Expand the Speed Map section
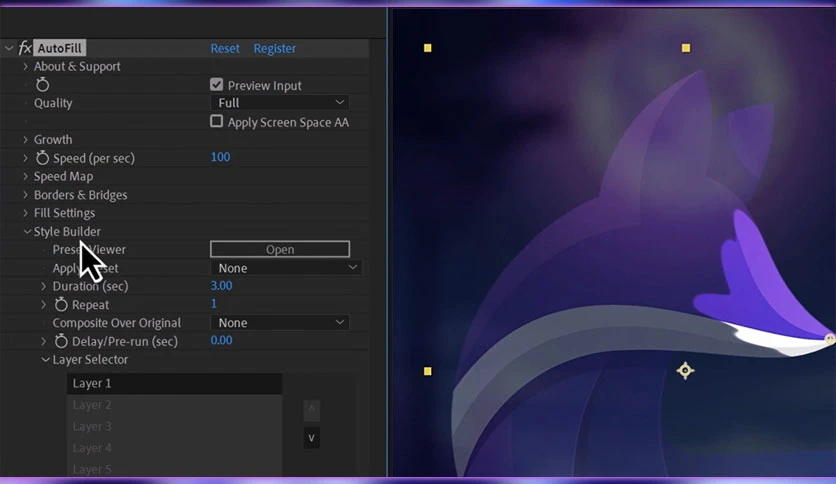Viewport: 836px width, 484px height. (25, 176)
